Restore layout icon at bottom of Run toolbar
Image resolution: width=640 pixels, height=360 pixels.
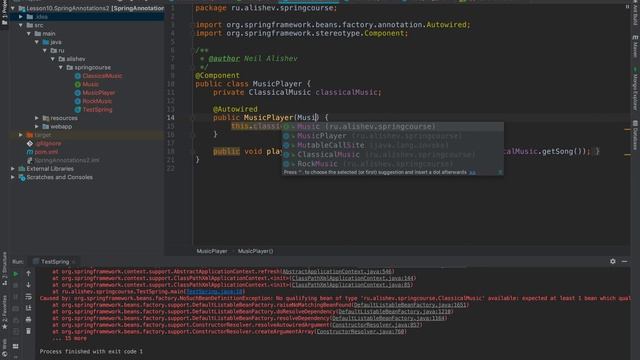[x=16, y=346]
